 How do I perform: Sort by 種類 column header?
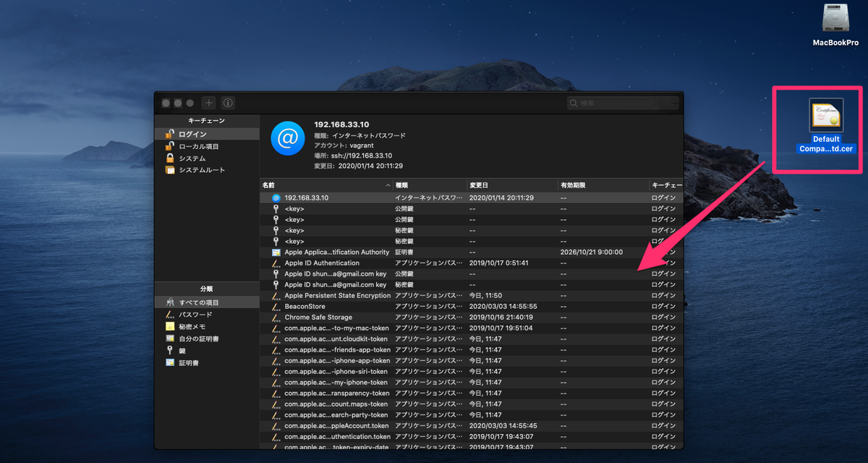click(x=429, y=186)
